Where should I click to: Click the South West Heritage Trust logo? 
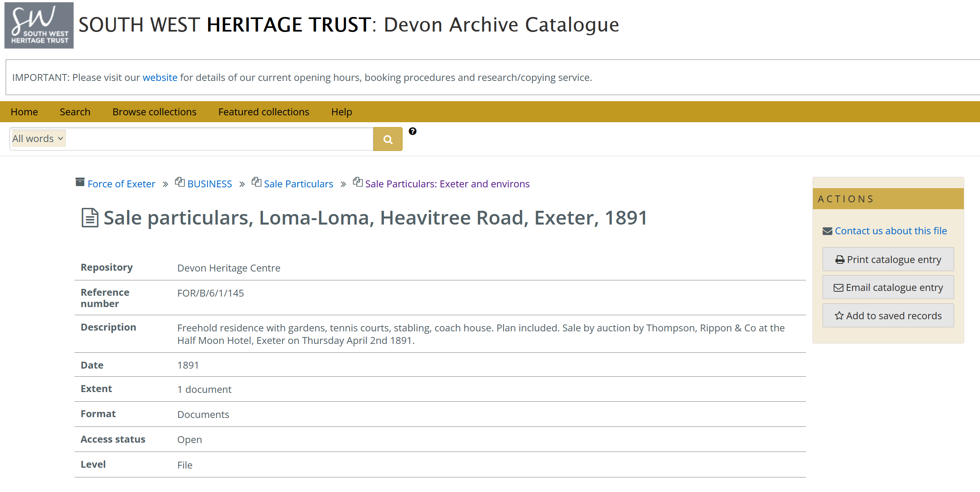click(39, 25)
